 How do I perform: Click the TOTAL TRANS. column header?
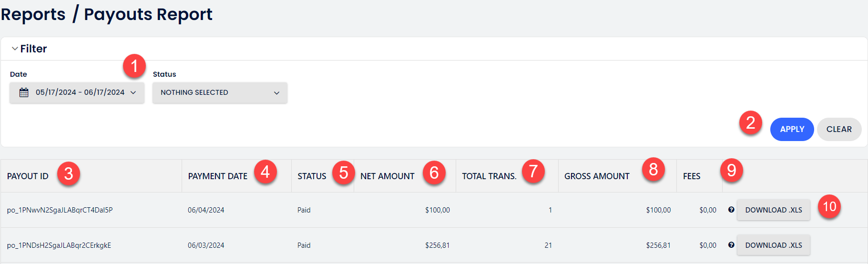point(489,176)
